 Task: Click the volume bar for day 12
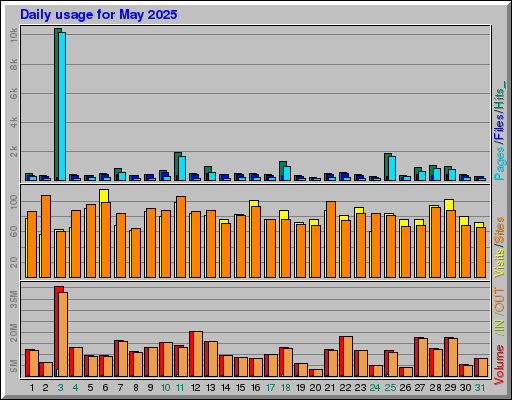tap(196, 354)
